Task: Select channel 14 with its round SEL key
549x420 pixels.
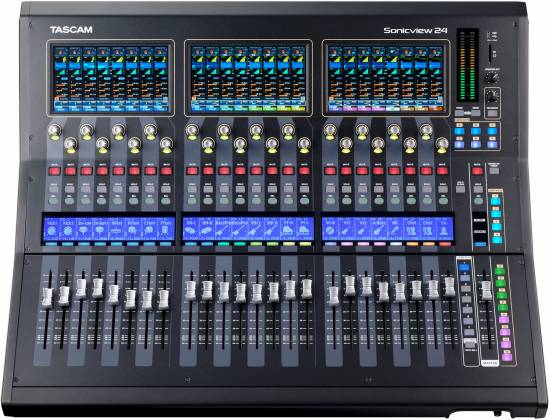Action: coord(272,201)
